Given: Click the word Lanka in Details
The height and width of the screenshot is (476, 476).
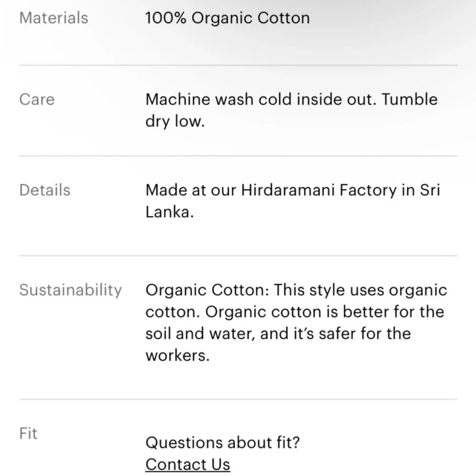Looking at the screenshot, I should click(x=168, y=212).
